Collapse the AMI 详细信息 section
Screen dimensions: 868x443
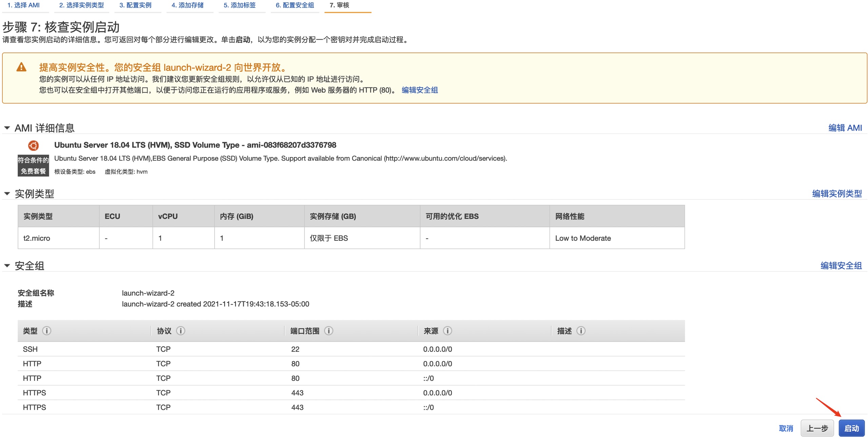7,128
